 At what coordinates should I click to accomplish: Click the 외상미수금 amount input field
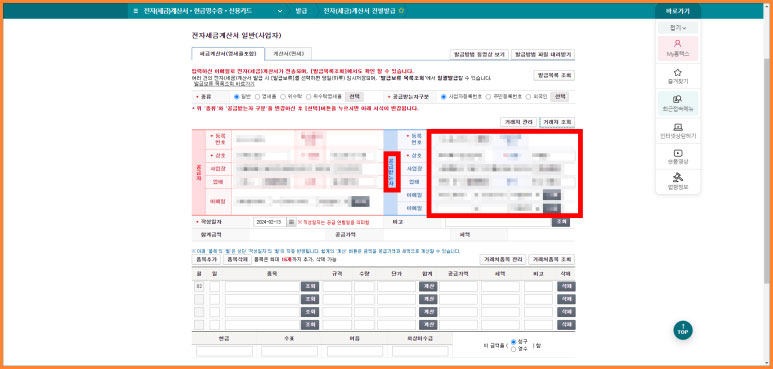click(x=420, y=351)
